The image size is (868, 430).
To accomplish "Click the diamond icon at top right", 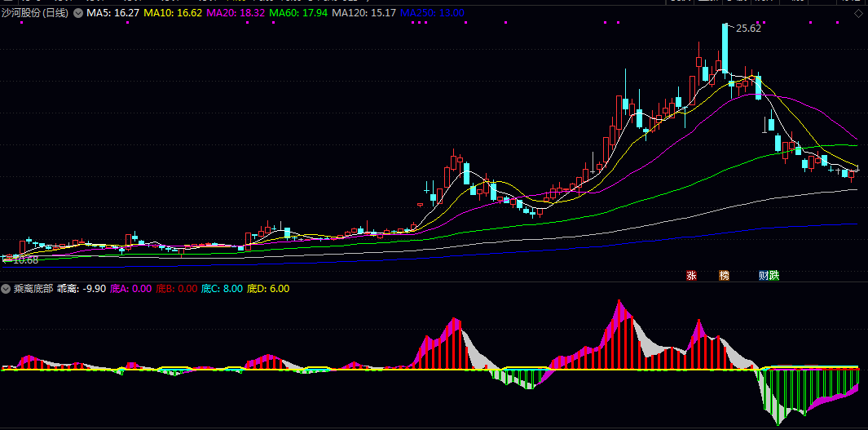I will pyautogui.click(x=858, y=14).
